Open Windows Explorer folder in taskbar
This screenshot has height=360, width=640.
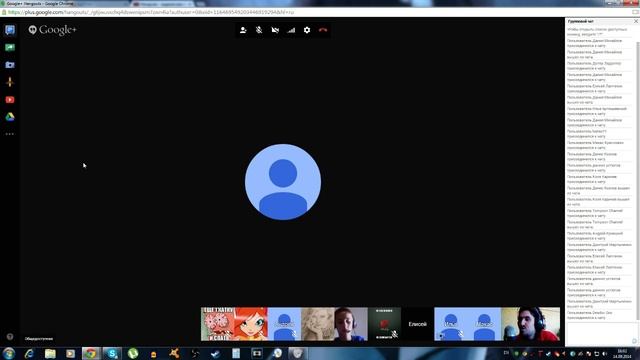50,353
